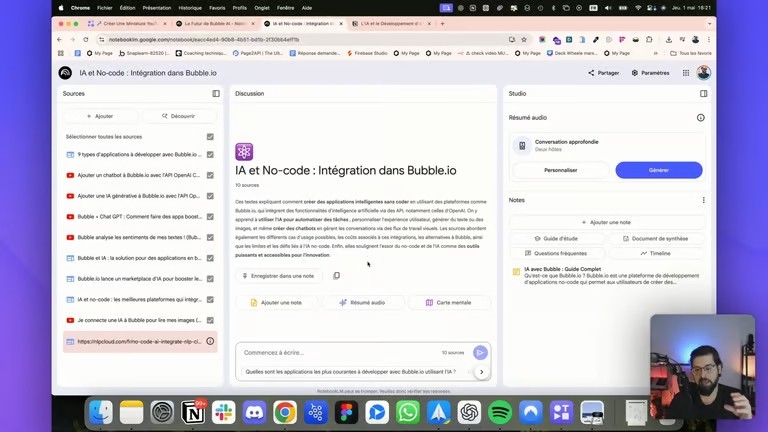The height and width of the screenshot is (432, 768).
Task: Uncheck 9 types d'applications source
Action: 210,154
